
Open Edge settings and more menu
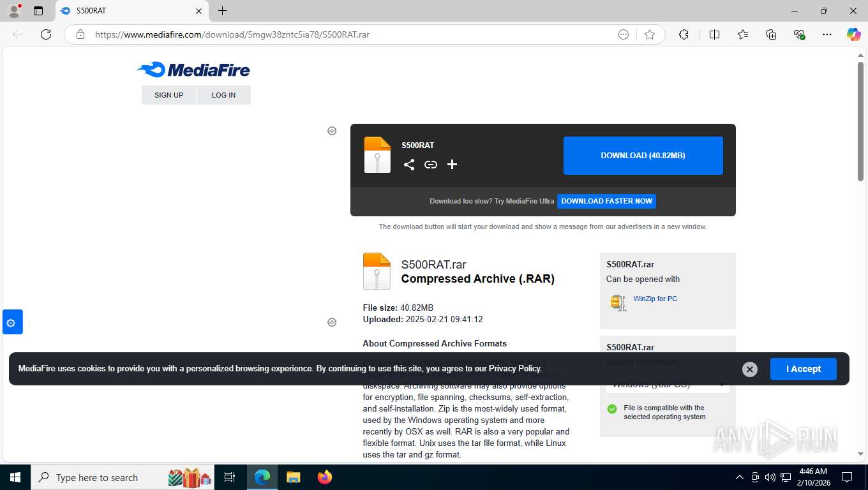tap(827, 34)
